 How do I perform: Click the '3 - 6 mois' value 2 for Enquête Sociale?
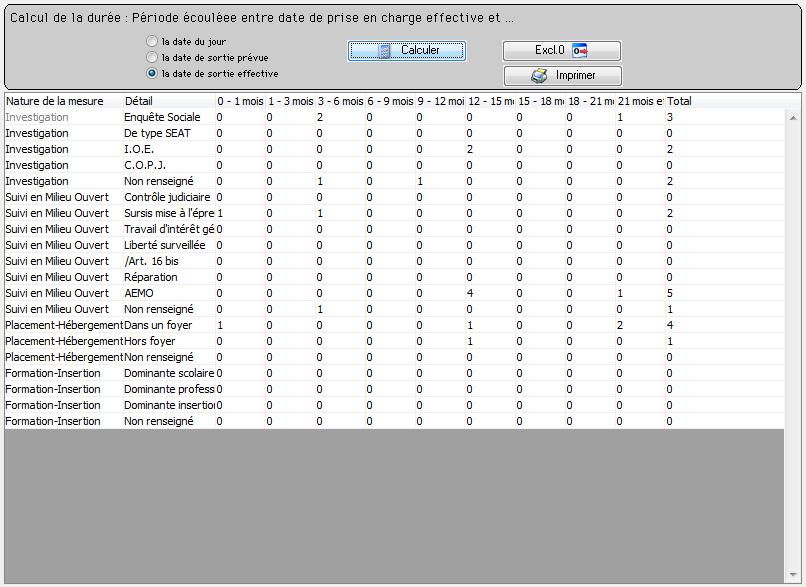[x=320, y=117]
